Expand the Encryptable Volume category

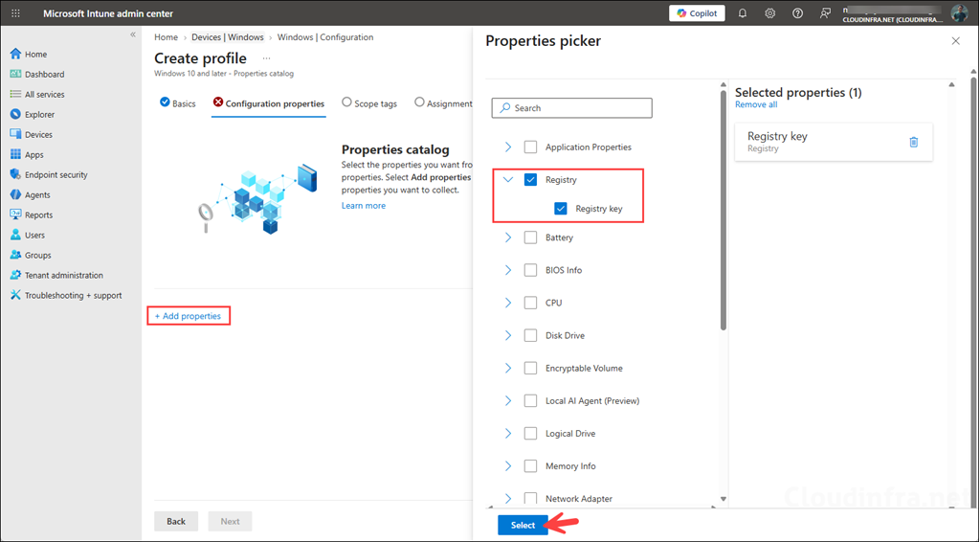pyautogui.click(x=508, y=369)
